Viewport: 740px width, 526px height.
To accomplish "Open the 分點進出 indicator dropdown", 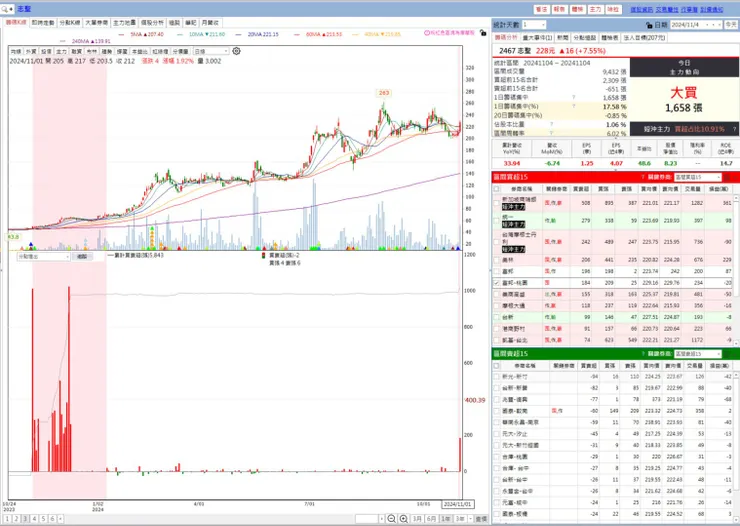I will (x=43, y=257).
